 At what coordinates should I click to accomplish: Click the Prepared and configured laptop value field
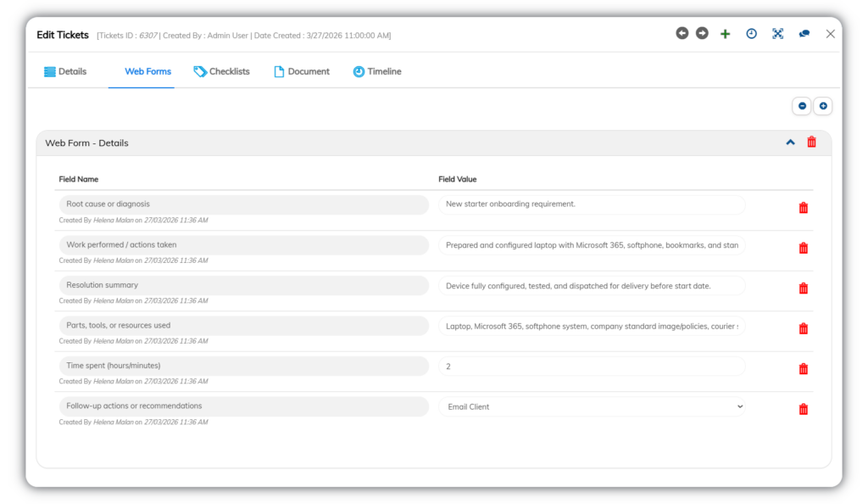point(592,245)
